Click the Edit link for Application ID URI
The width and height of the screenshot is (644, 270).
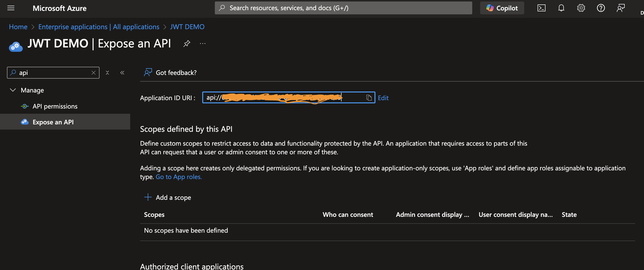click(383, 97)
